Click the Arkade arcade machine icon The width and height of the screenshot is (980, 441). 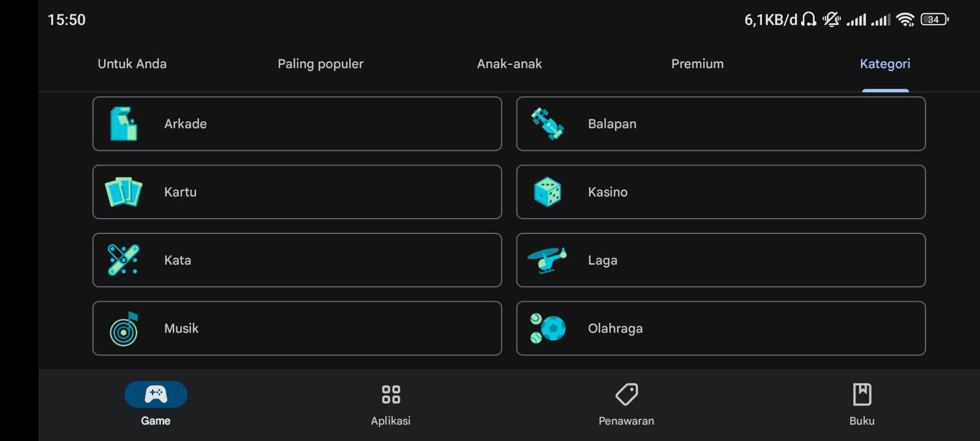pyautogui.click(x=123, y=123)
